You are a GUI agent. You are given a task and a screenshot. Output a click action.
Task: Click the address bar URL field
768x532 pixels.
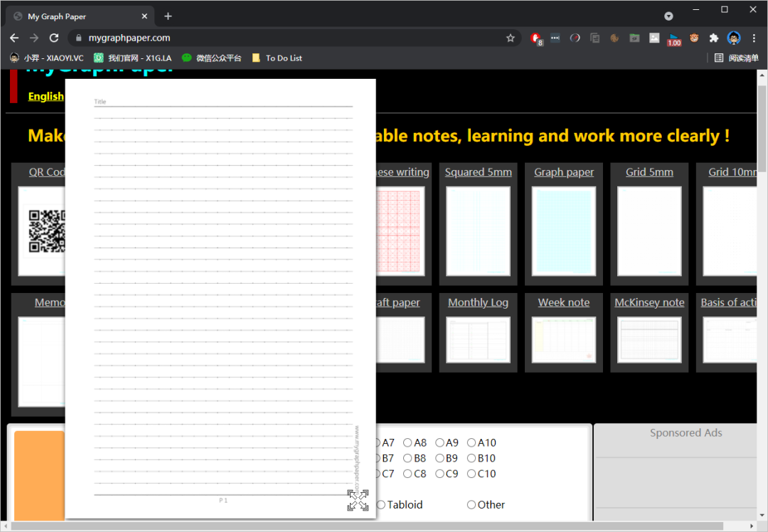point(284,38)
